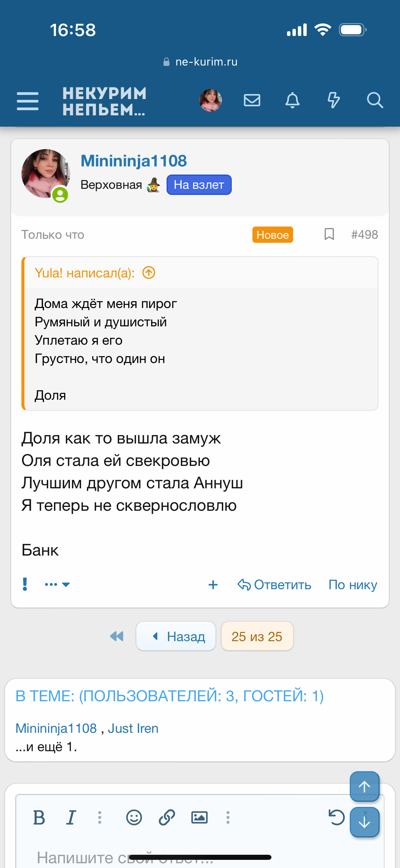Open the hamburger navigation menu

pyautogui.click(x=27, y=101)
